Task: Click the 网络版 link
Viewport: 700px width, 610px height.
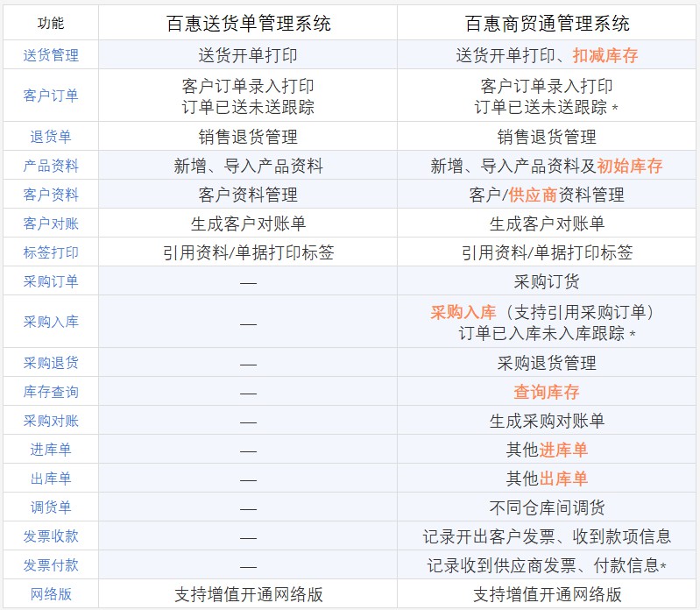Action: click(x=51, y=594)
